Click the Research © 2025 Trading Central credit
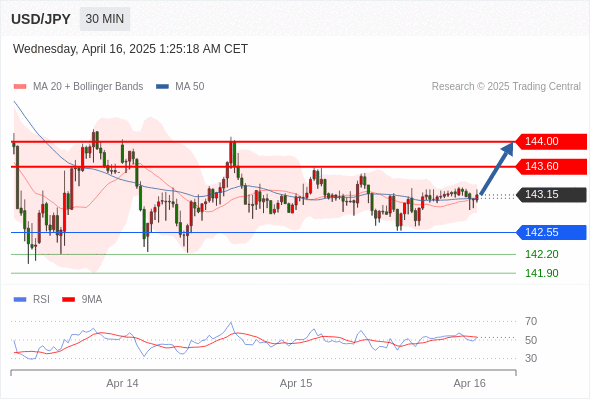 click(506, 87)
